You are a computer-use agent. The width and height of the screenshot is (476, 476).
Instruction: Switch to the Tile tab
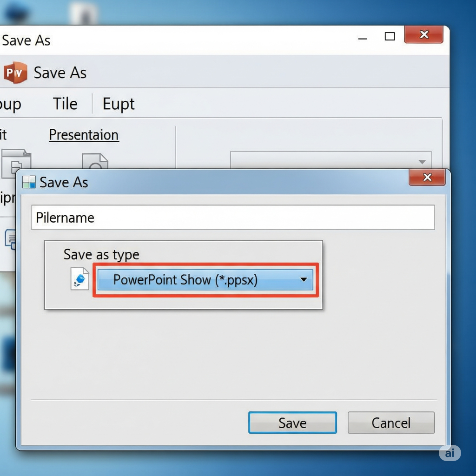[65, 104]
